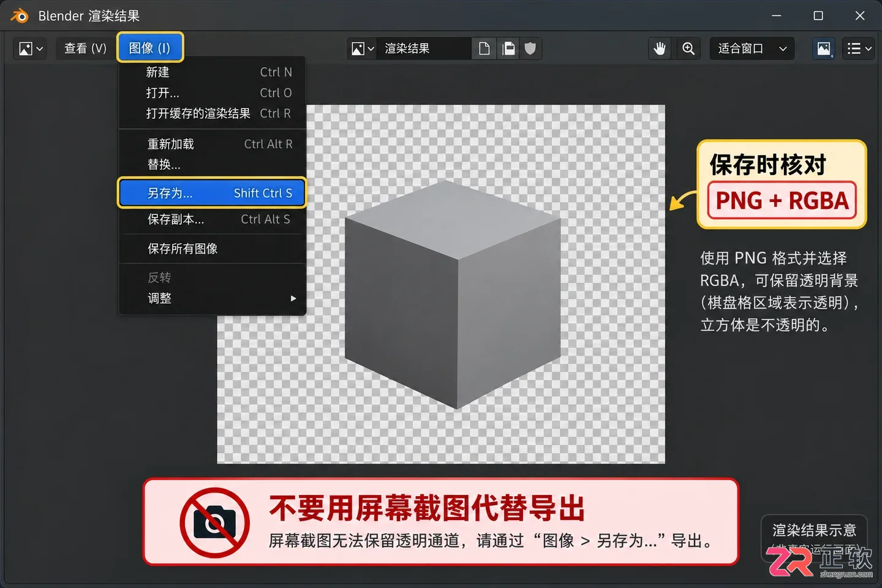Screen dimensions: 882x588
Task: Open the image browse dropdown beside 渲染结果
Action: 362,48
